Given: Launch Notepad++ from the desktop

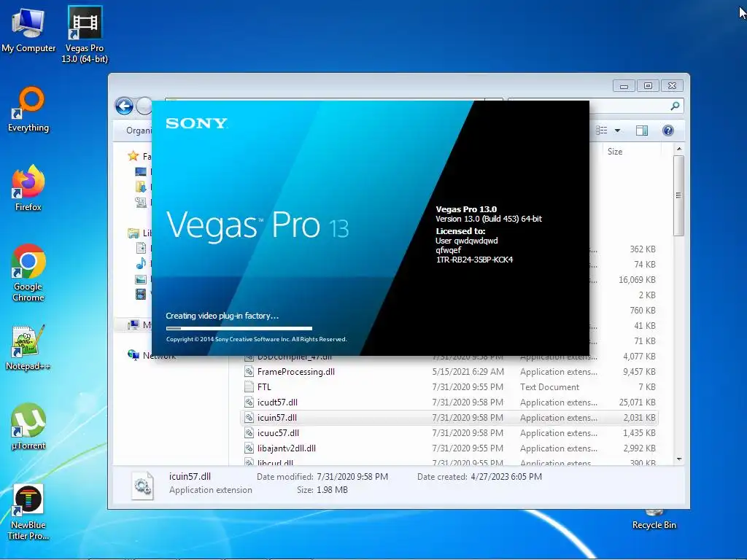Looking at the screenshot, I should pos(28,348).
